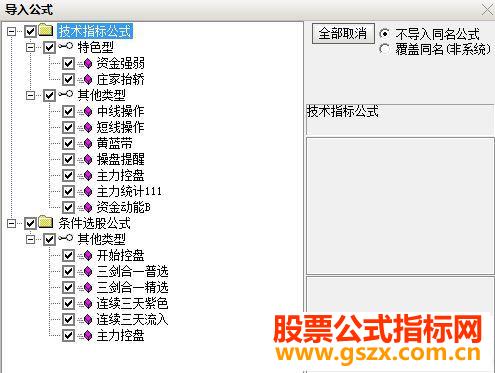495x373 pixels.
Task: Click the purple diamond icon for 连续三天紫色
Action: (88, 303)
